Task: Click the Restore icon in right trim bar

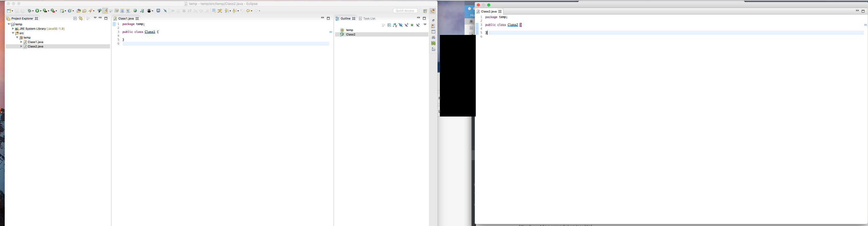Action: 433,20
